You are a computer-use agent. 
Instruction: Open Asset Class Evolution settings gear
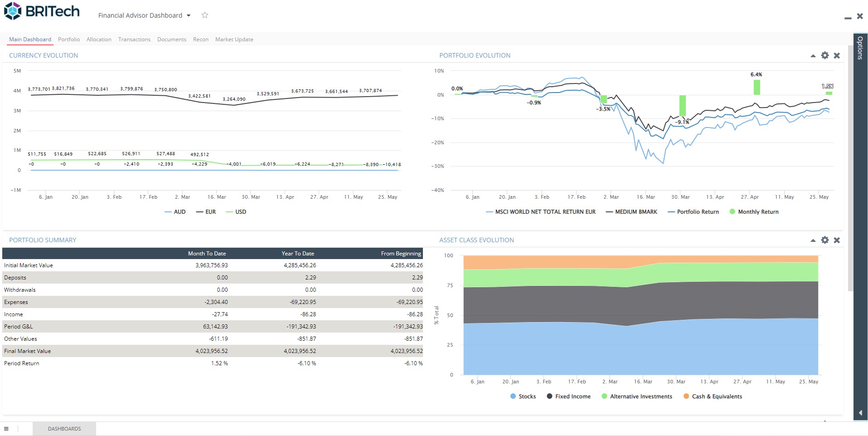825,240
